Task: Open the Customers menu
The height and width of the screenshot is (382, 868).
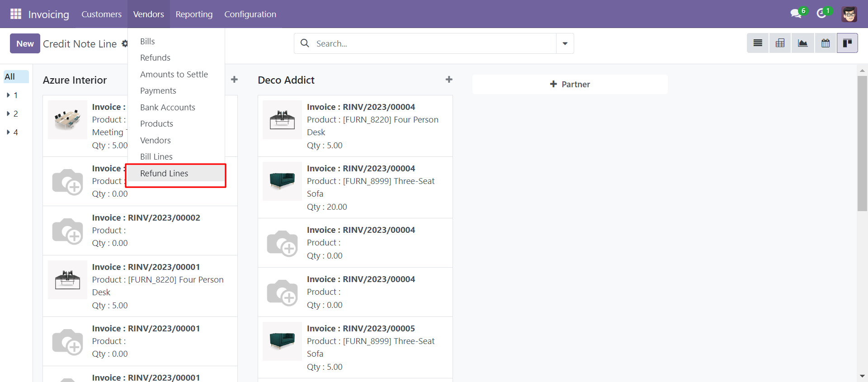Action: [x=101, y=14]
